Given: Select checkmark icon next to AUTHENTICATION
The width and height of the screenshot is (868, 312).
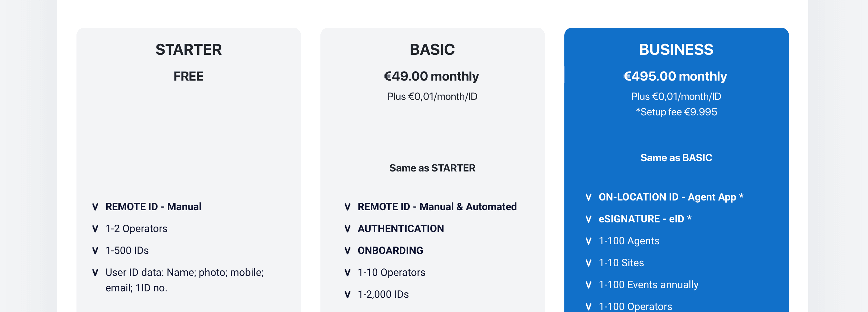Looking at the screenshot, I should (x=348, y=229).
